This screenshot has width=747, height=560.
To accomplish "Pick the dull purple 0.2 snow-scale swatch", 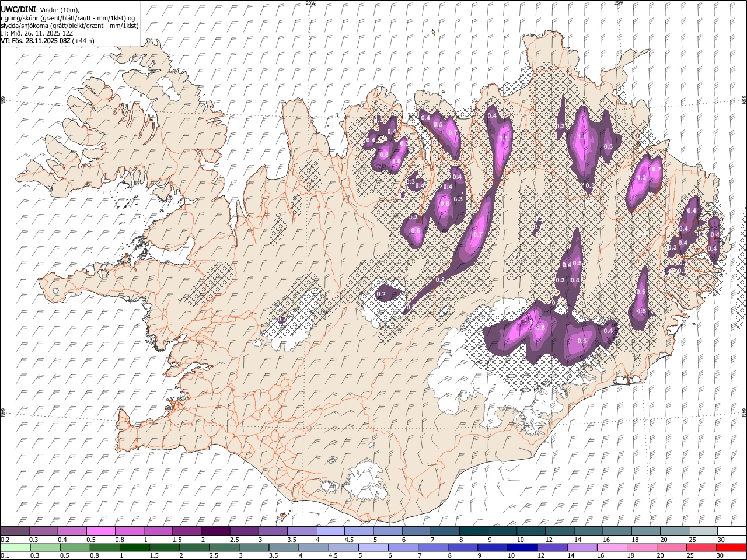I will pyautogui.click(x=15, y=531).
